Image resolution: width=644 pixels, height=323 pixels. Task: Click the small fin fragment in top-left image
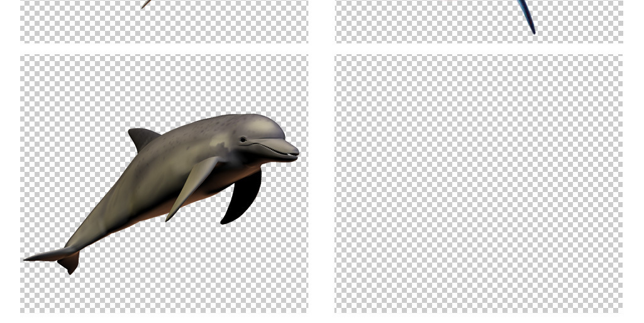tap(146, 4)
